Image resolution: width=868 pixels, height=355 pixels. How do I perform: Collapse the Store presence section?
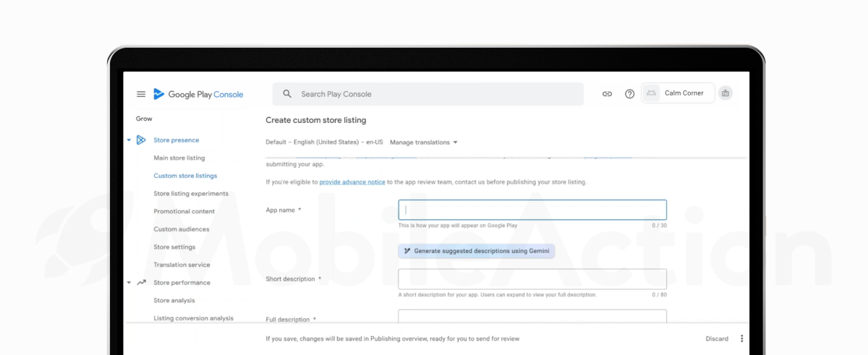coord(129,140)
